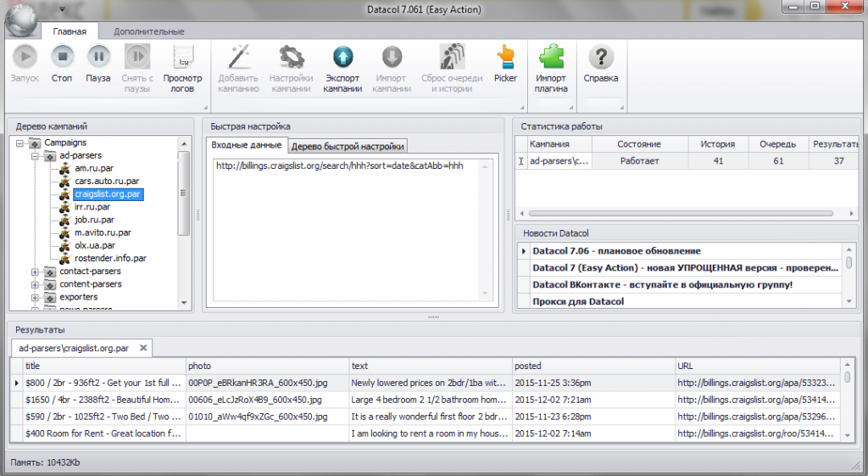Viewport: 868px width, 476px height.
Task: Close the ad-parsers\craigslist.org.par results tab
Action: click(143, 348)
